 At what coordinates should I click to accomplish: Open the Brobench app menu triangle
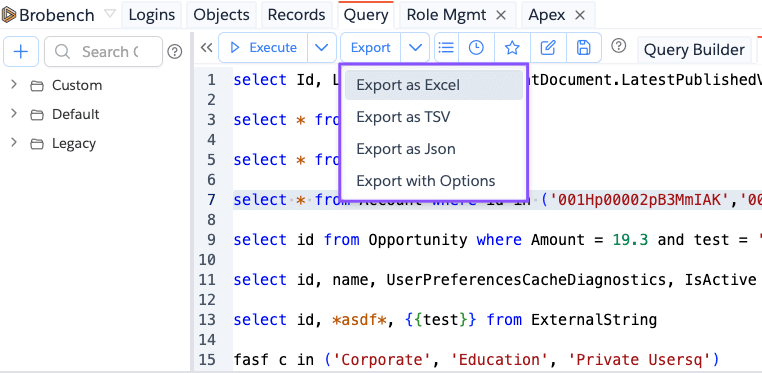pyautogui.click(x=110, y=13)
